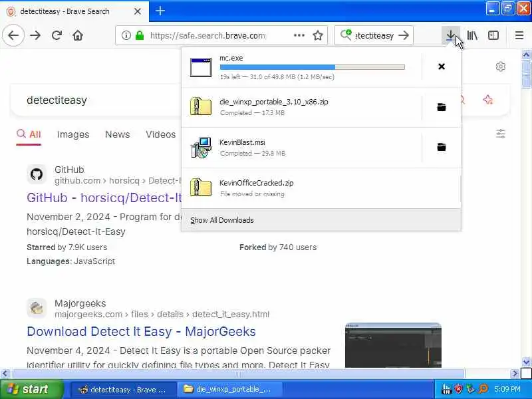
Task: Go back using the back arrow
Action: [x=13, y=35]
